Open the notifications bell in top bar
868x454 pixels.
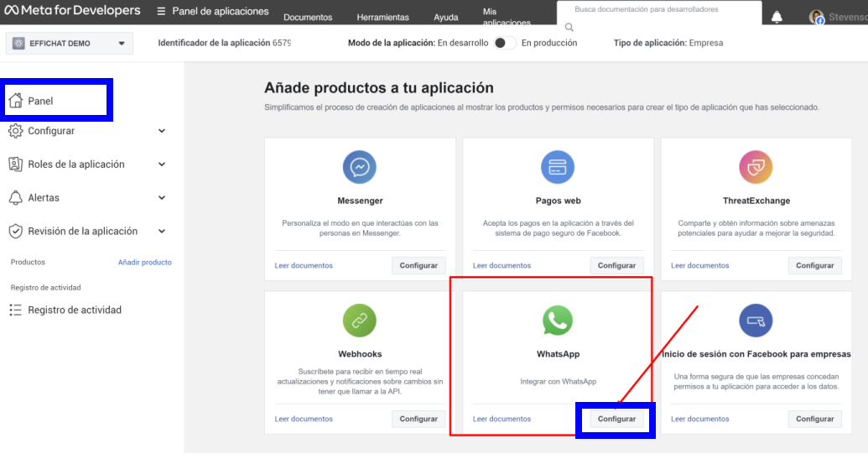pos(777,17)
